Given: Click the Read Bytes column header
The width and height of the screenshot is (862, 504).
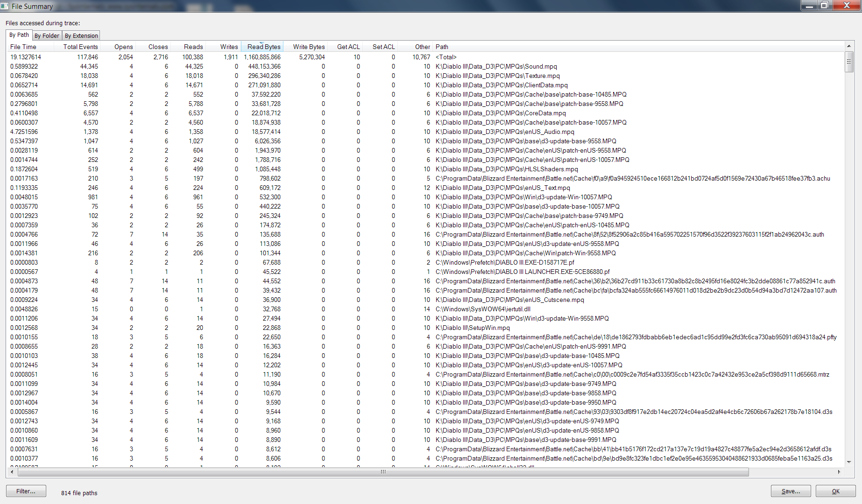Looking at the screenshot, I should tap(262, 47).
